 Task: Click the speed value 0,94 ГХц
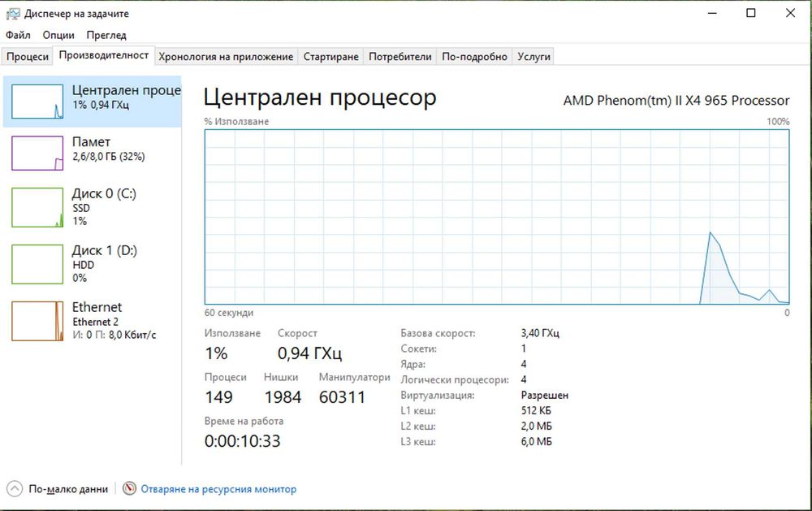(x=309, y=353)
